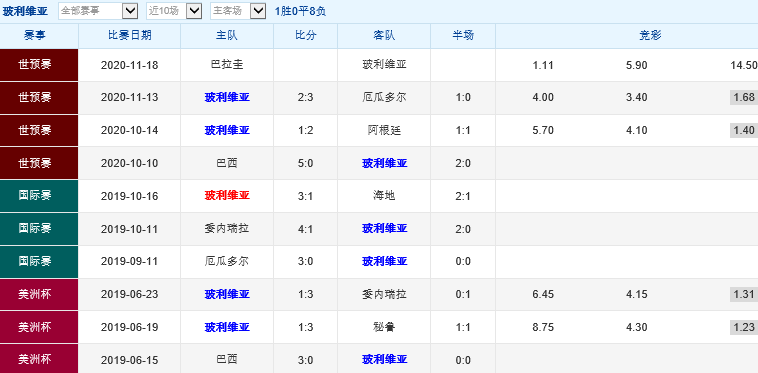Open home team 玻利维亚 in 2020-10-14 row
758x373 pixels.
pyautogui.click(x=227, y=130)
